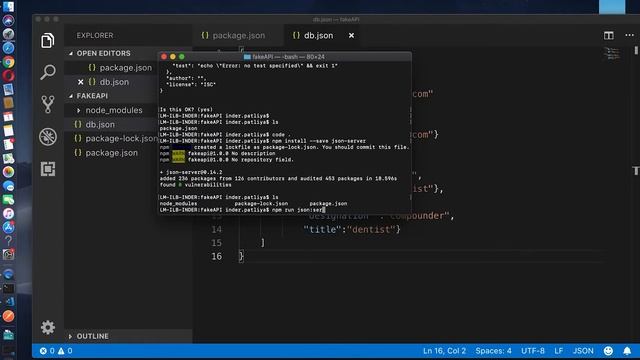Open the Extensions view in the activity bar
Image resolution: width=640 pixels, height=360 pixels.
[x=48, y=169]
